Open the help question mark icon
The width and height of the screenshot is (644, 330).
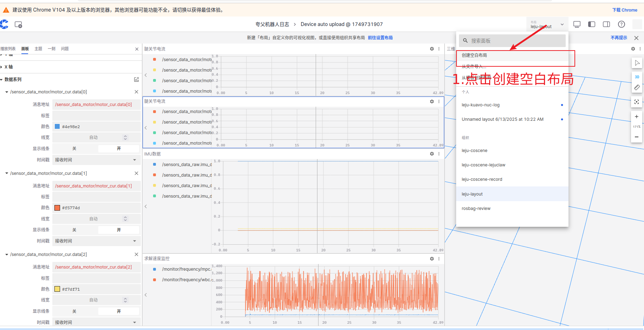pyautogui.click(x=621, y=24)
